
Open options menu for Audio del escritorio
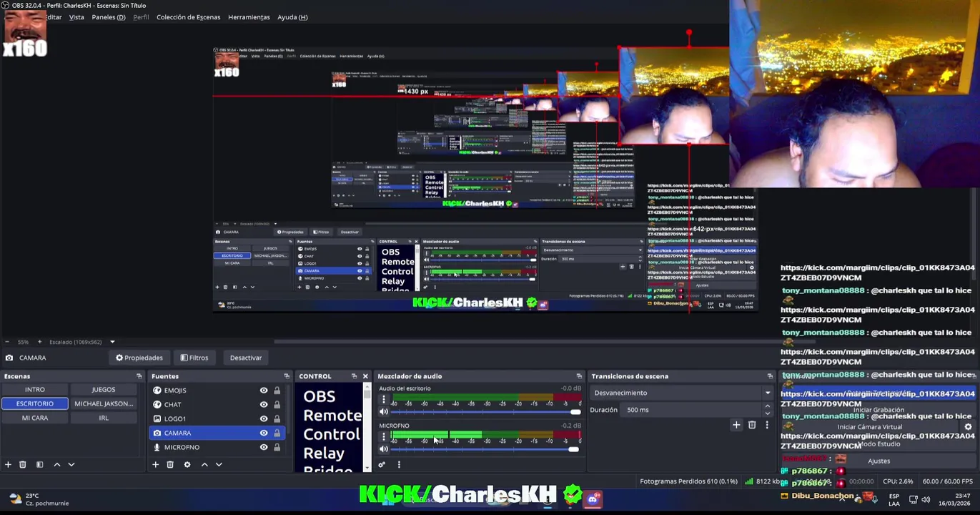click(383, 401)
